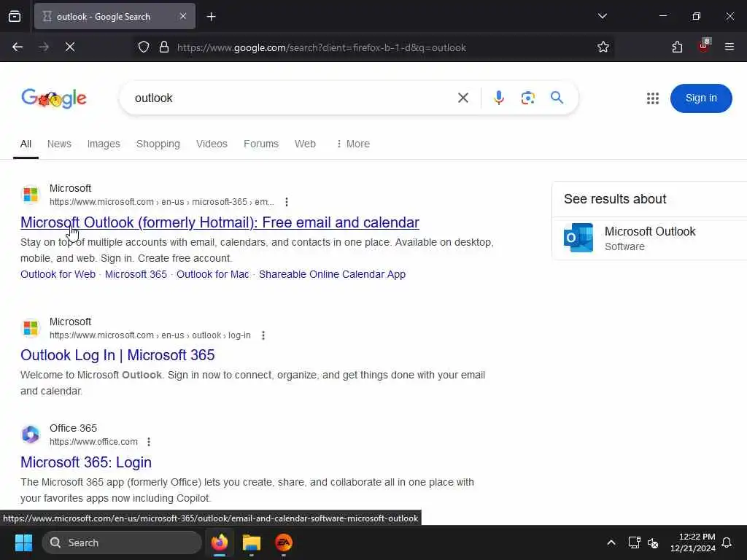Click the taskbar Search box

click(x=122, y=542)
